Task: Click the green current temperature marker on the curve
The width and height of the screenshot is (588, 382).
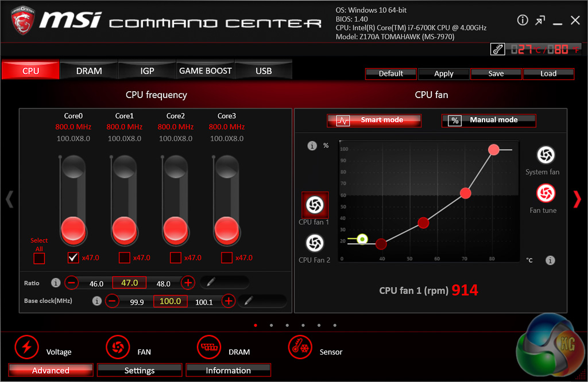Action: [x=362, y=239]
